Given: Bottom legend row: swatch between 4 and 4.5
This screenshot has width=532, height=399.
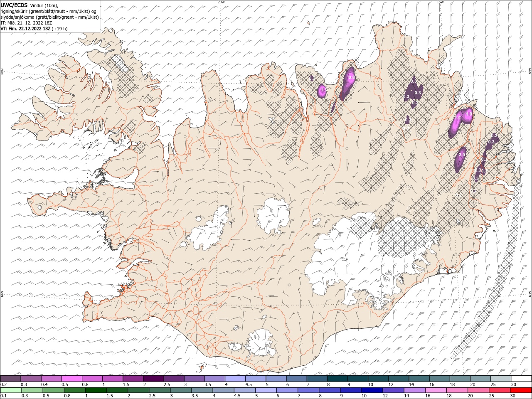Looking at the screenshot, I should click(224, 390).
